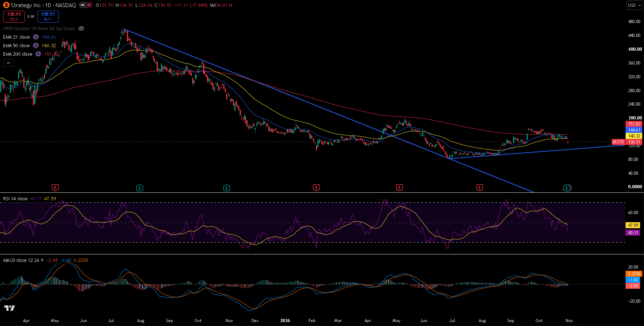
Task: Click the pink approximate-sign indicator in the symbol pill
Action: click(x=89, y=5)
